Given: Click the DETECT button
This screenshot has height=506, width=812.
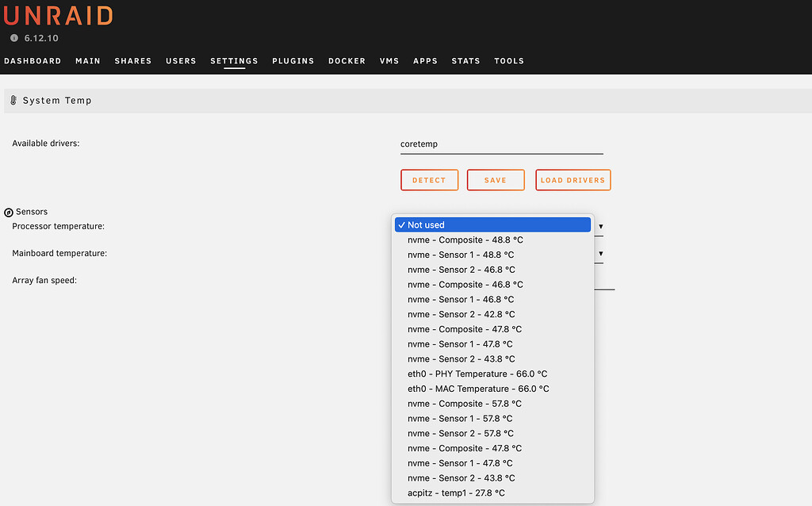Looking at the screenshot, I should [x=429, y=179].
